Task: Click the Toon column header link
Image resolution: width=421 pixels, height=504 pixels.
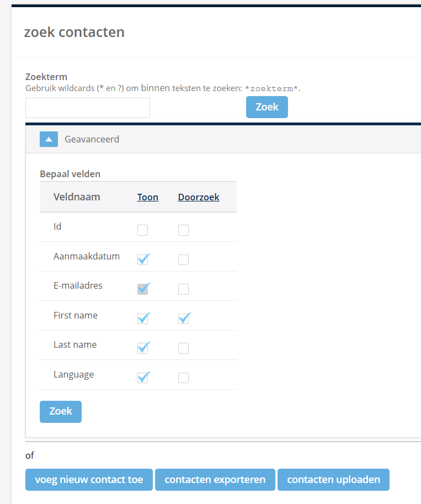Action: [147, 197]
